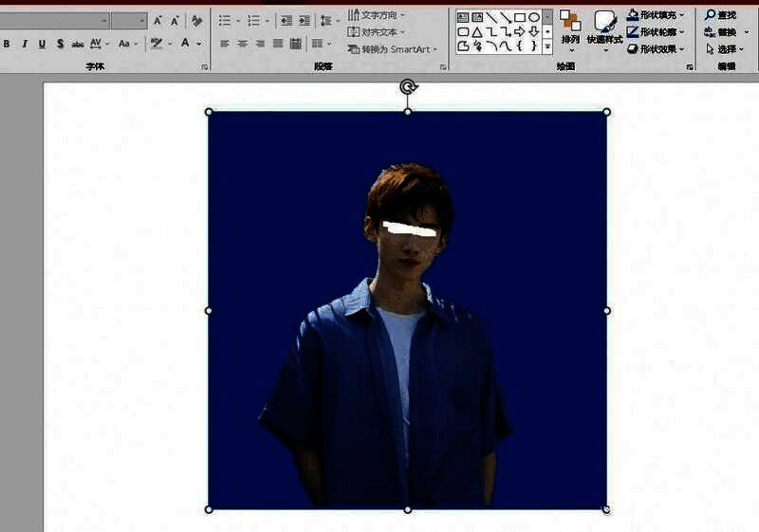Select the center align paragraph icon
The height and width of the screenshot is (532, 759).
point(243,44)
